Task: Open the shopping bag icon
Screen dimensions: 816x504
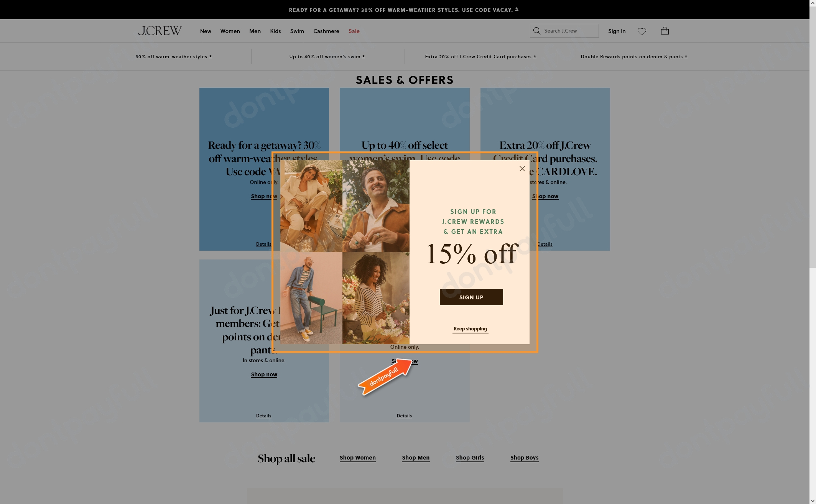Action: (x=665, y=31)
